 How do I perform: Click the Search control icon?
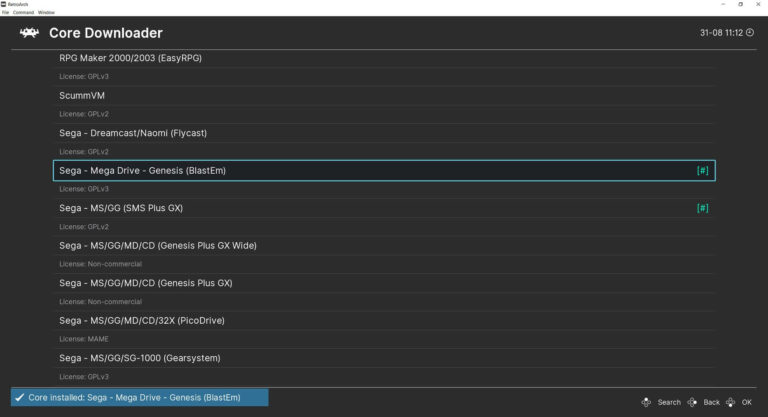click(646, 402)
